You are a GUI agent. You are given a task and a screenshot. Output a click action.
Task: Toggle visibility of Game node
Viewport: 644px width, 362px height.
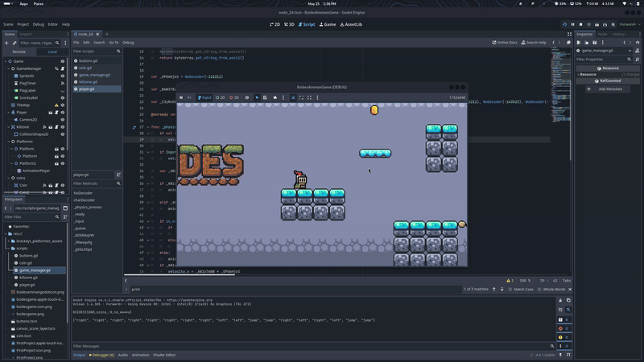tap(63, 62)
